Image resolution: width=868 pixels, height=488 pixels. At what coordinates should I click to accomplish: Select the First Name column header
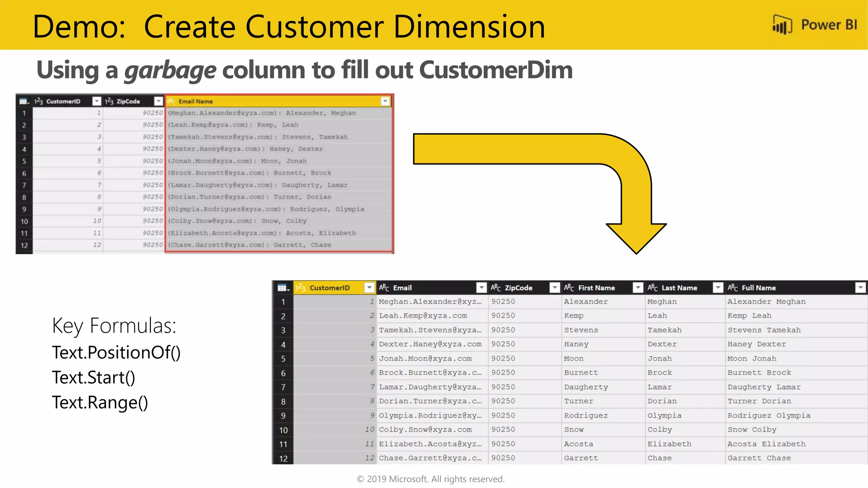coord(603,288)
